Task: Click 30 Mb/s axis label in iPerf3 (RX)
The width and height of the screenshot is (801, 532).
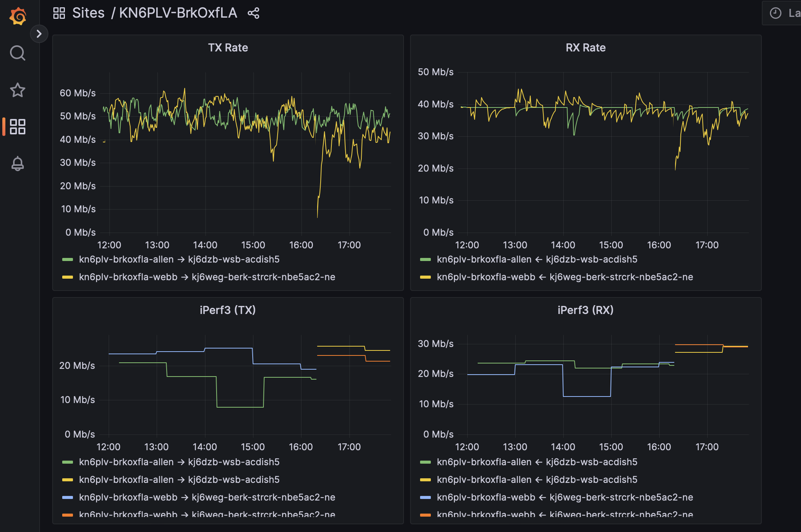Action: tap(435, 344)
